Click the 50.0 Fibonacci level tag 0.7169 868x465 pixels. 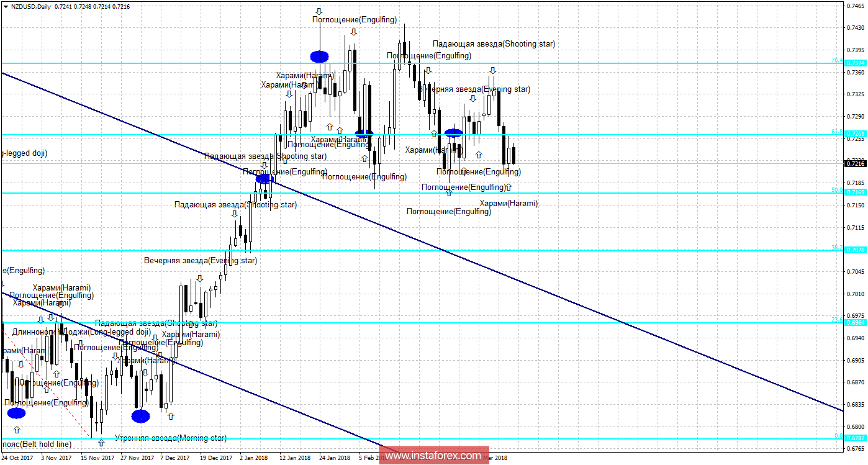coord(856,192)
